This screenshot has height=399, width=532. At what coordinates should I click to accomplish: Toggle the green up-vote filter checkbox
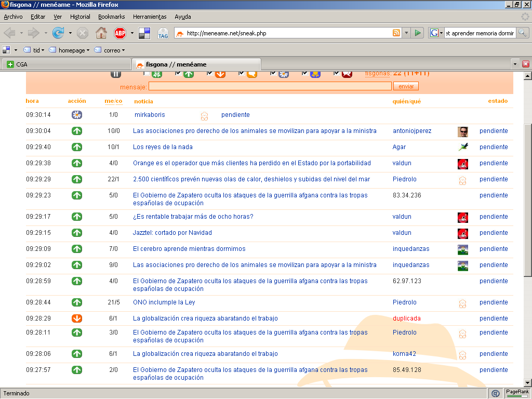pyautogui.click(x=179, y=73)
